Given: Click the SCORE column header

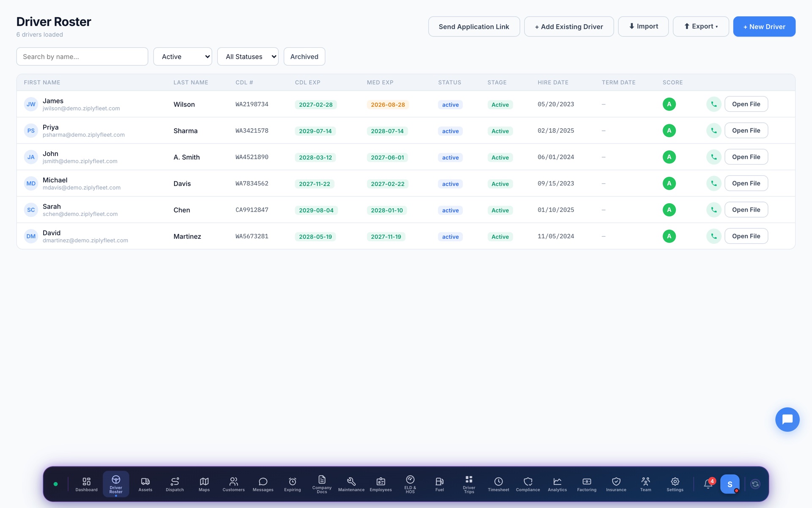Looking at the screenshot, I should click(672, 83).
